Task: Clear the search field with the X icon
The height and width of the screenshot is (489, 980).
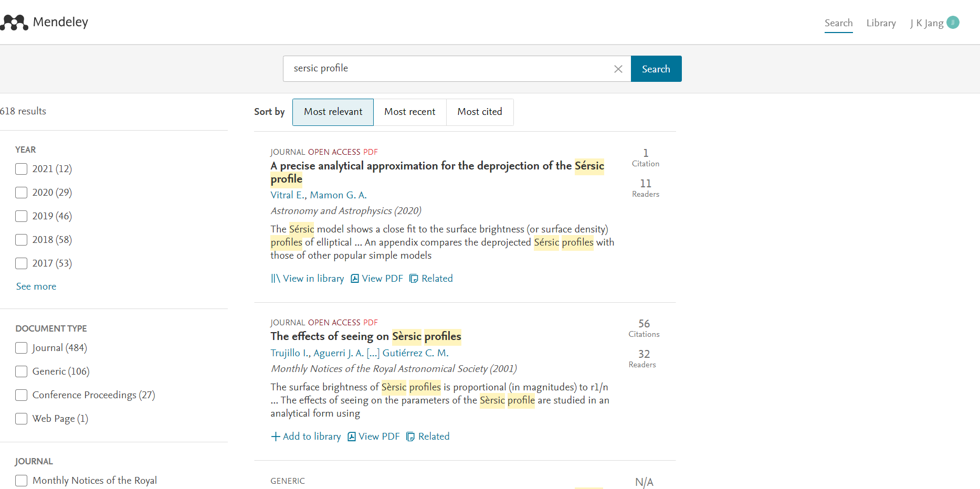Action: (618, 69)
